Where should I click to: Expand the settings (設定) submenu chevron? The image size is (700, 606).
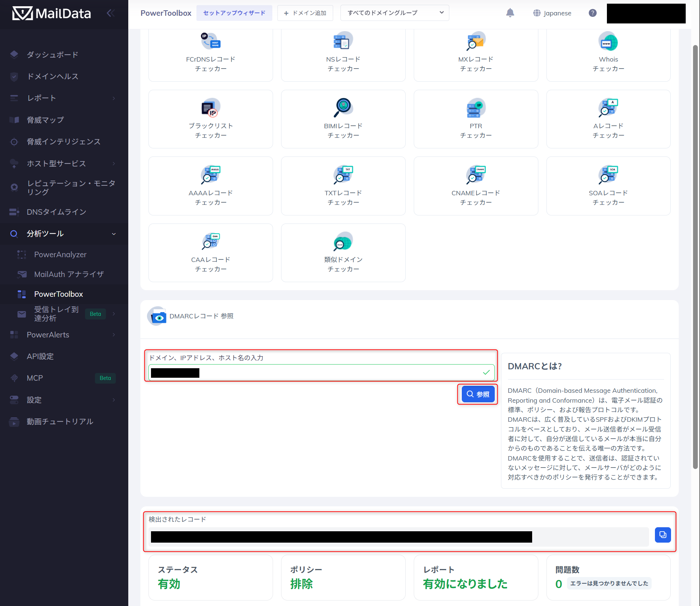coord(114,400)
